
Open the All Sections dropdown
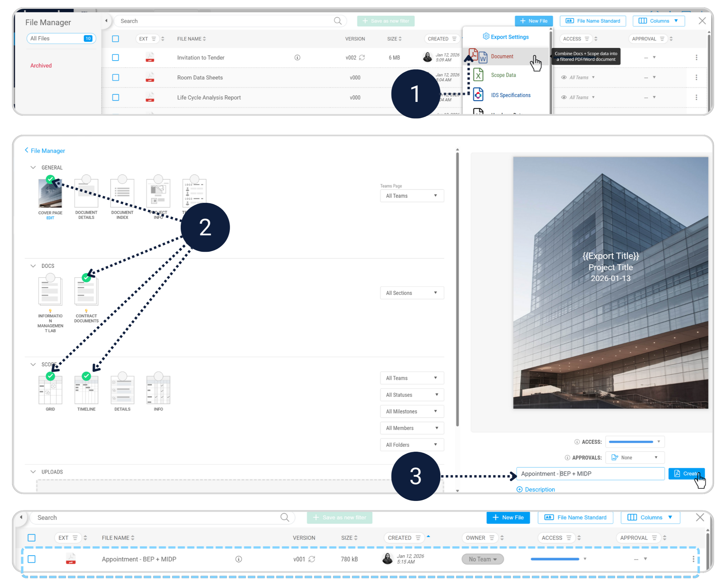click(x=412, y=293)
